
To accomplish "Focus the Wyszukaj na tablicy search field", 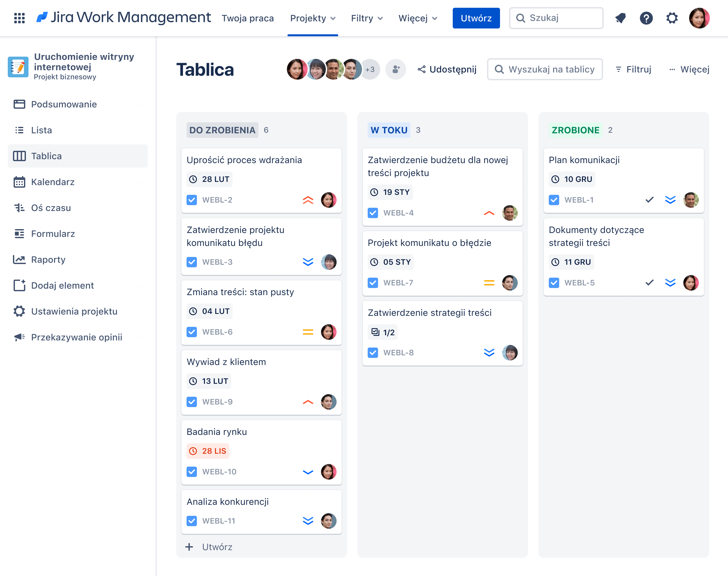I will (551, 69).
